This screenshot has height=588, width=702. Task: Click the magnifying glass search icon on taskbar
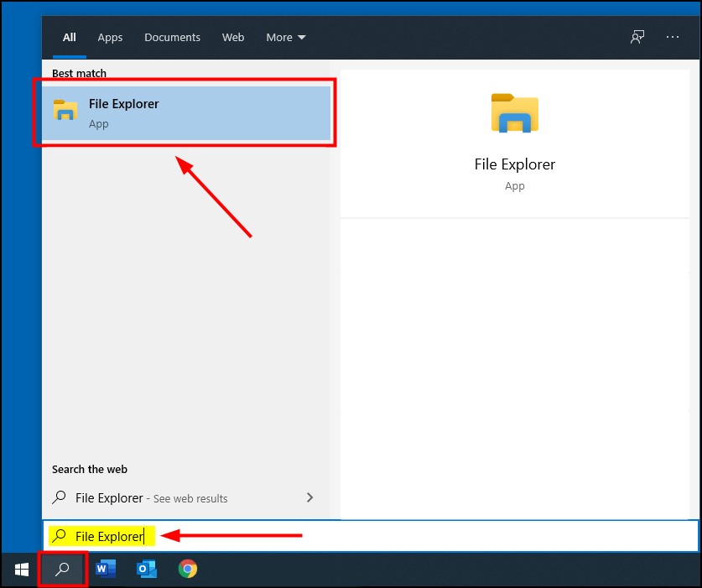point(62,569)
